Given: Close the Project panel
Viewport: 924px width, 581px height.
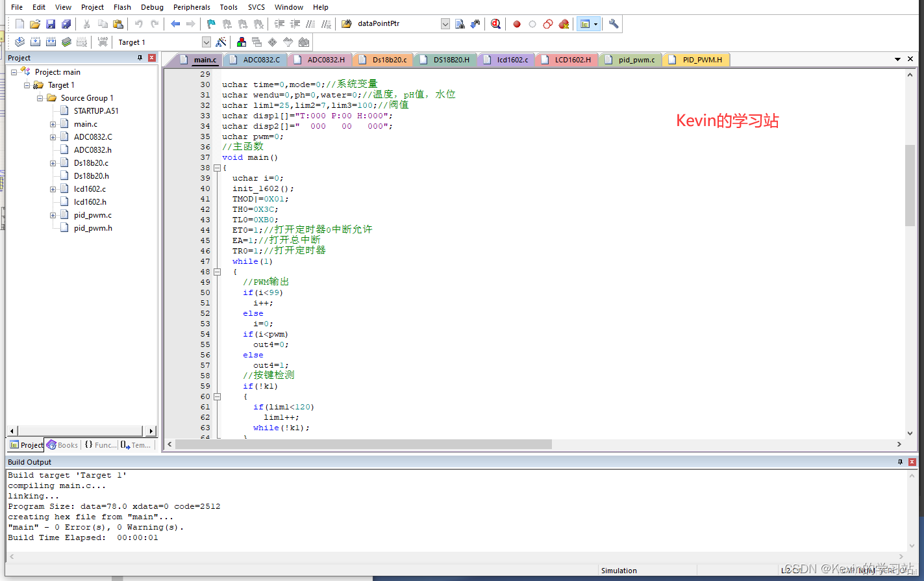Looking at the screenshot, I should (x=152, y=58).
